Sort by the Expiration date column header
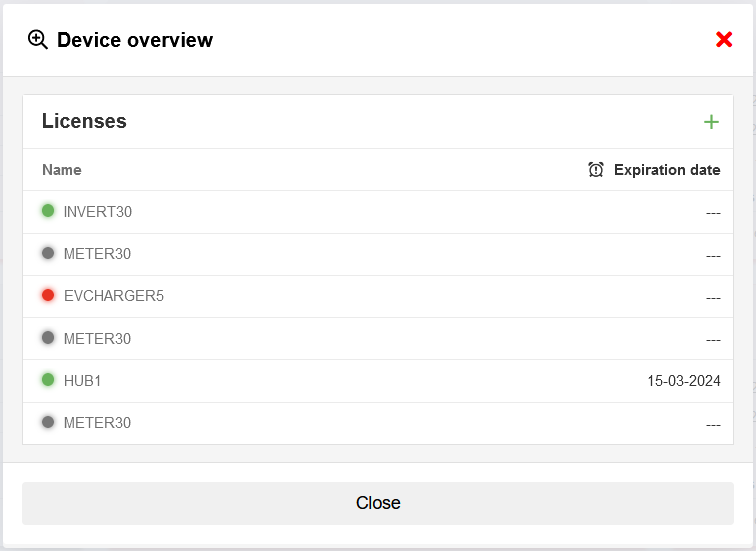Image resolution: width=756 pixels, height=551 pixels. pyautogui.click(x=666, y=170)
